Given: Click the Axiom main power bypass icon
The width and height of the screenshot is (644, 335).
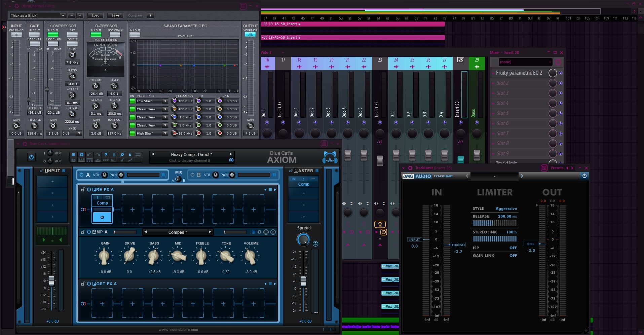Looking at the screenshot, I should [x=31, y=157].
